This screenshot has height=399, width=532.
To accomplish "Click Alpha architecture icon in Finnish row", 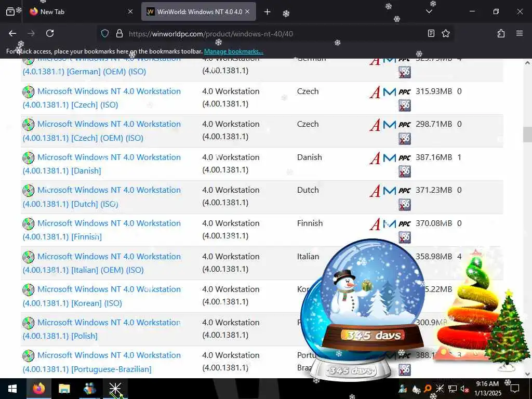I will click(x=375, y=224).
